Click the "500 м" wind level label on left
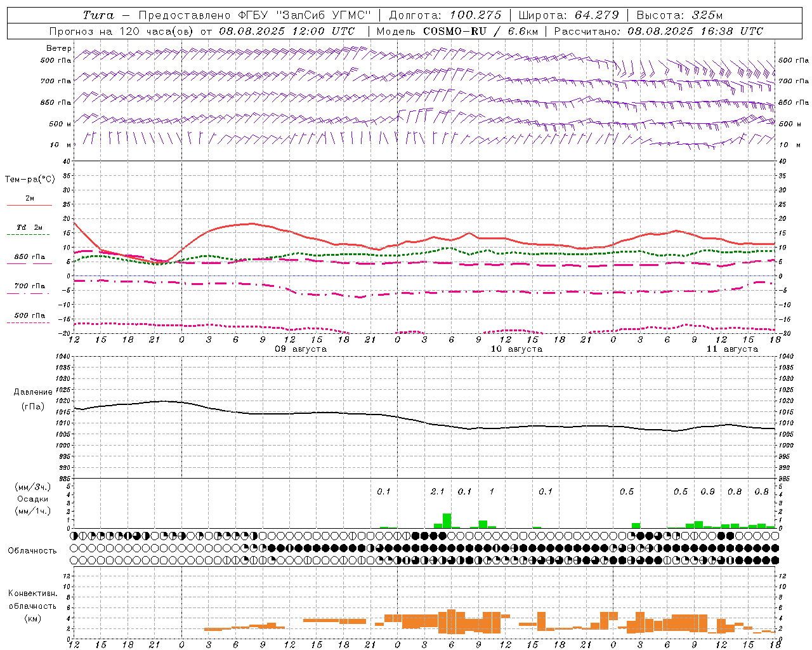Image resolution: width=812 pixels, height=650 pixels. click(61, 124)
